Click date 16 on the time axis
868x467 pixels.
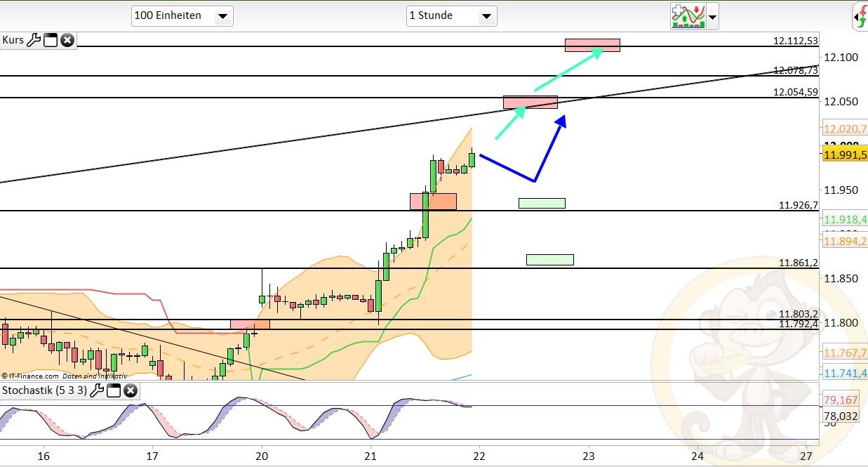pyautogui.click(x=44, y=456)
